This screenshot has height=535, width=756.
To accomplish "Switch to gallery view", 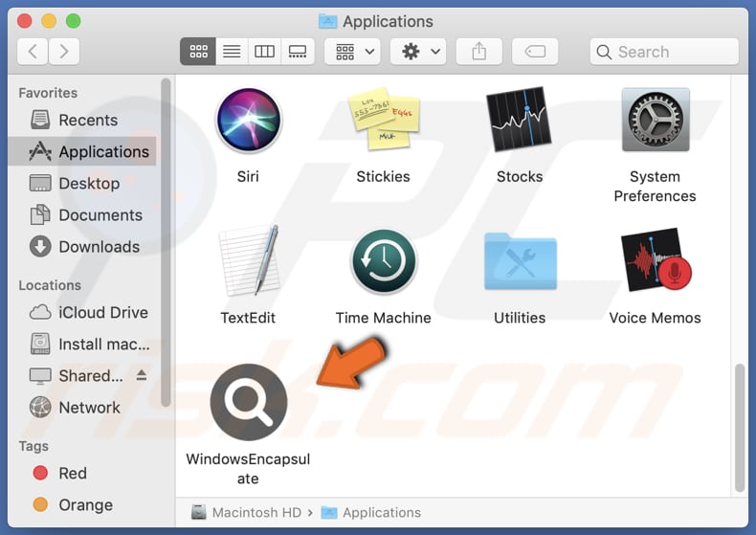I will click(x=298, y=51).
